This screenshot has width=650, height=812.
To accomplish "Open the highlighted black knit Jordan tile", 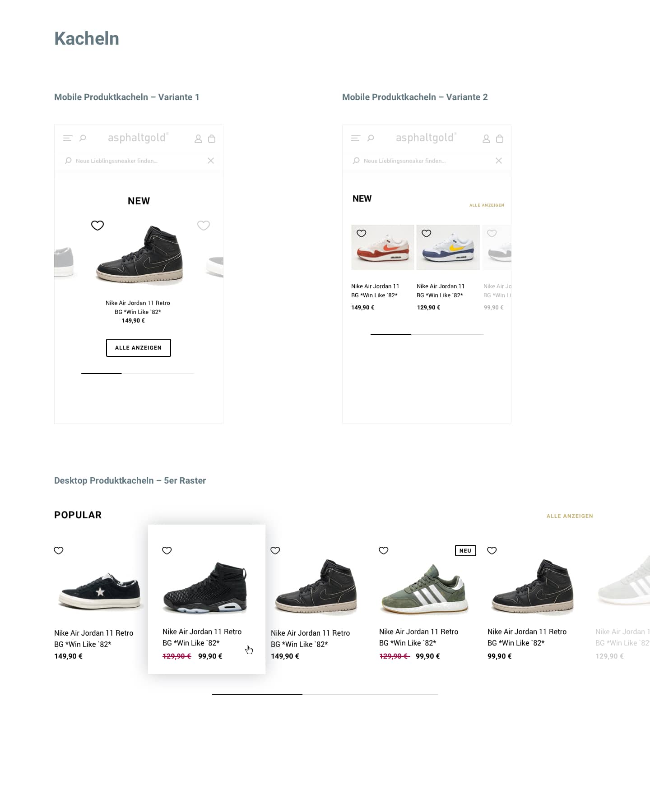I will (207, 599).
